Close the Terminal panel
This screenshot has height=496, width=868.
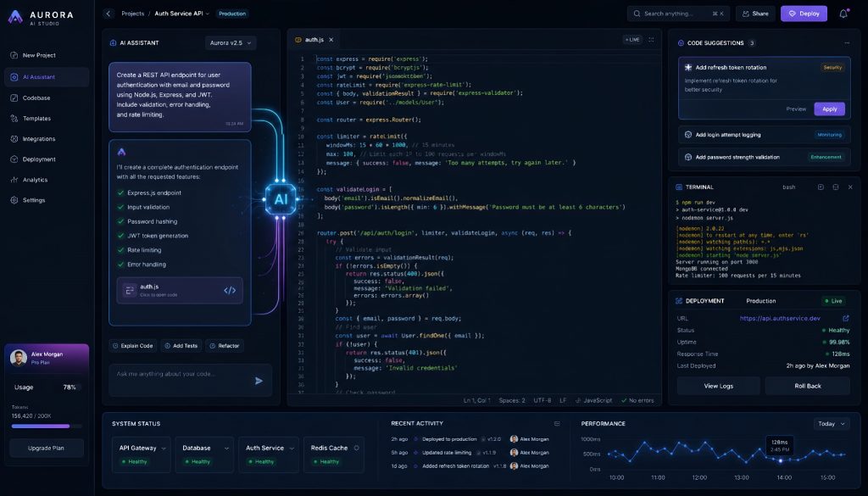click(x=850, y=187)
